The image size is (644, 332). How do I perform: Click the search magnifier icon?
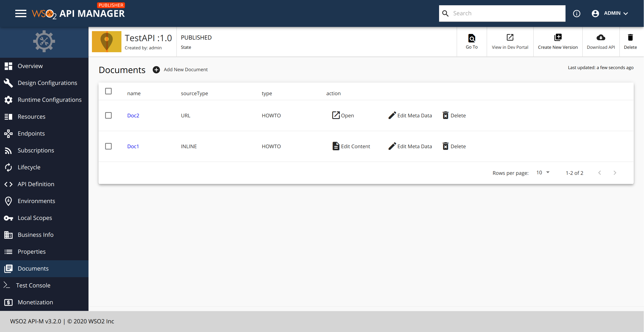click(x=445, y=13)
